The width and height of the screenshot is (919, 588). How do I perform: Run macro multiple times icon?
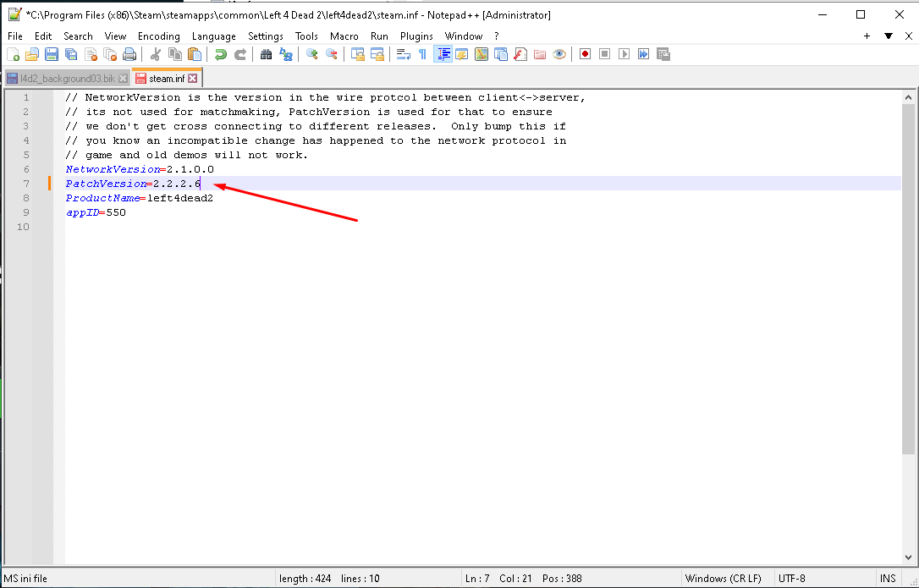pos(643,54)
